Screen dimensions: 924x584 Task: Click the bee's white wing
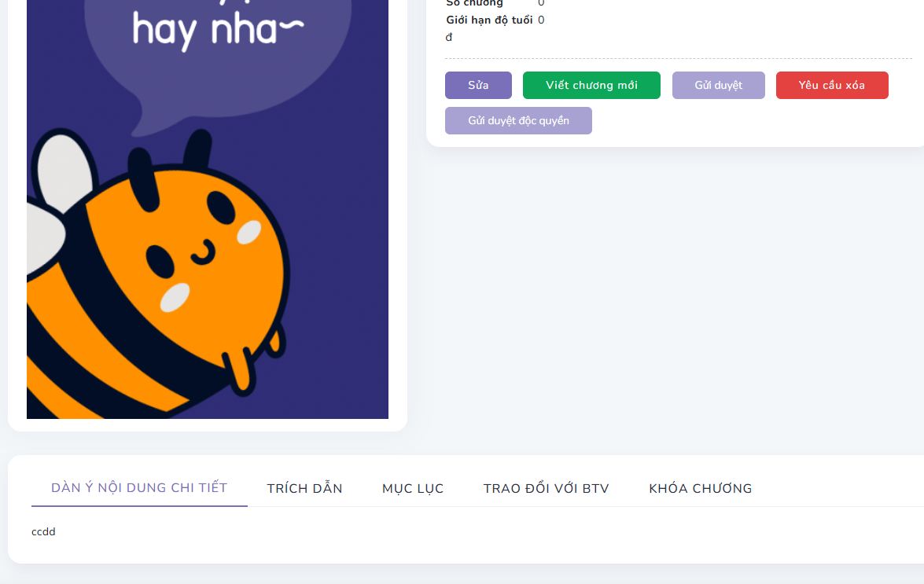click(x=64, y=171)
